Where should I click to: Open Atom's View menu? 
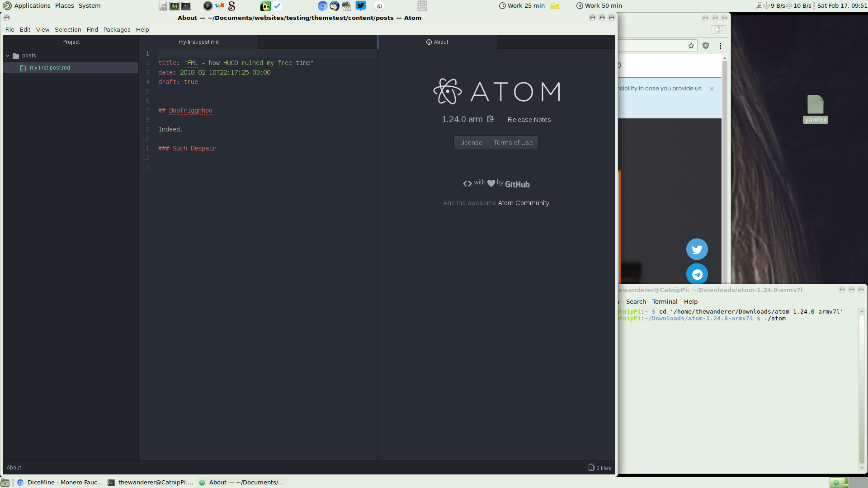point(43,29)
